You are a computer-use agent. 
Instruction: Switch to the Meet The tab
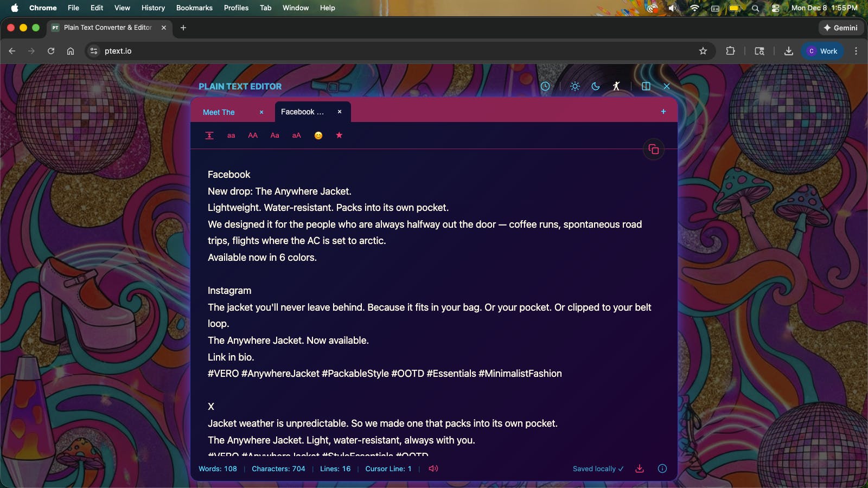219,112
